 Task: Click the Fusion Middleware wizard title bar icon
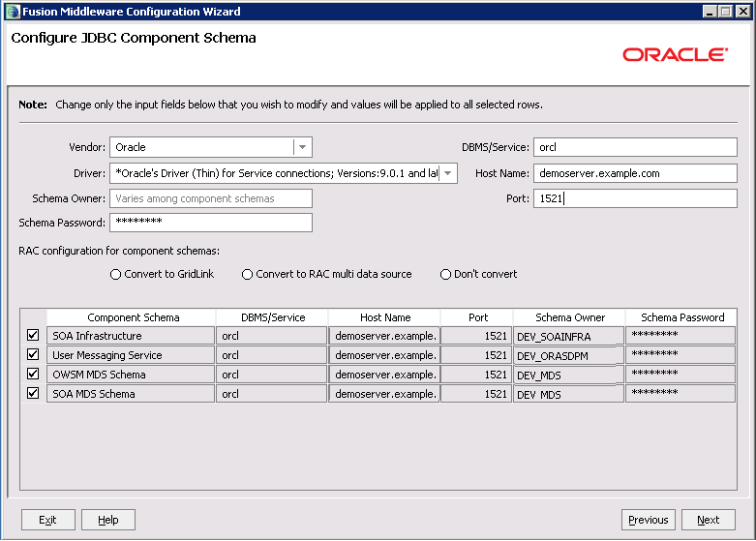coord(13,11)
